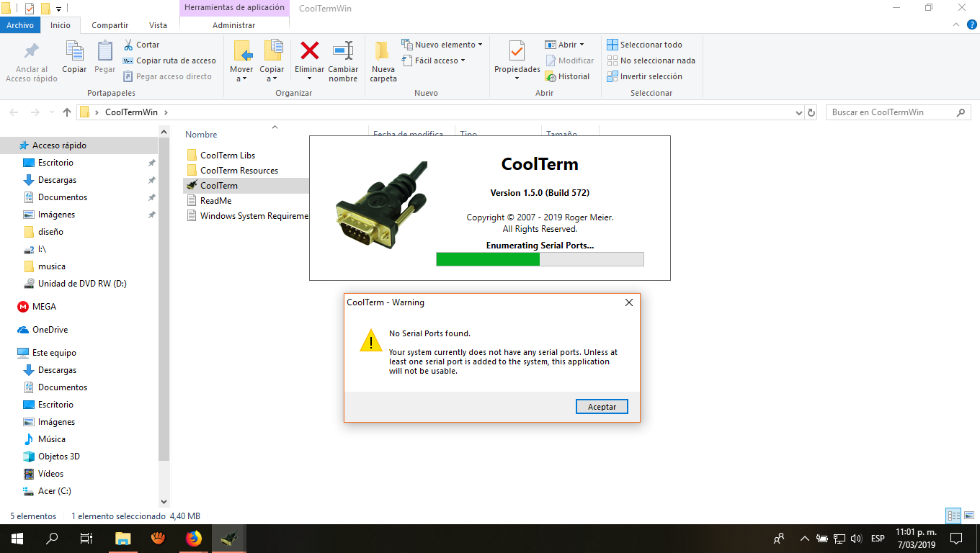Click the Eliminar red X icon
This screenshot has width=980, height=553.
pos(309,51)
